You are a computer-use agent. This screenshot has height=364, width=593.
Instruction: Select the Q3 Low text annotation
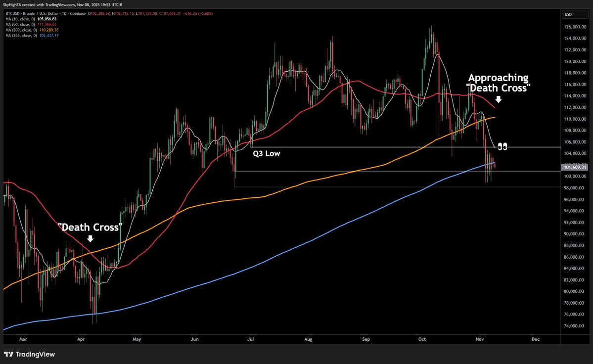coord(267,153)
